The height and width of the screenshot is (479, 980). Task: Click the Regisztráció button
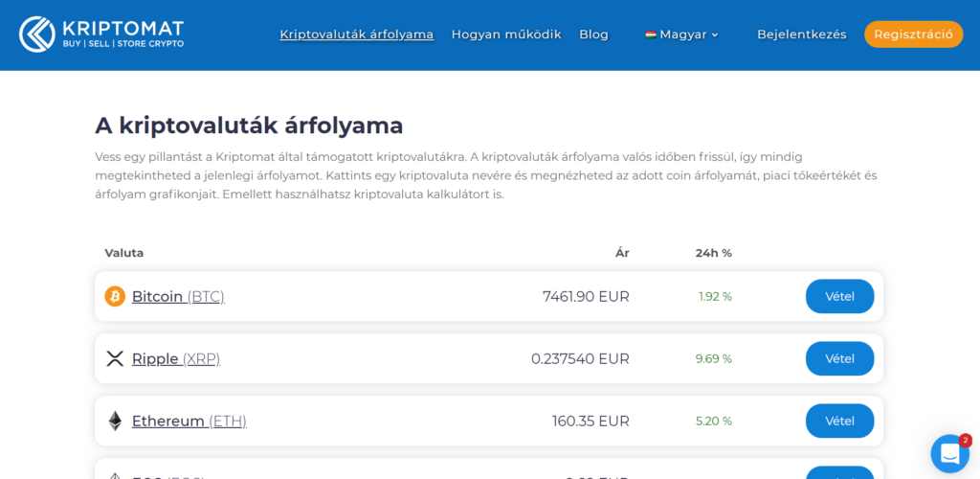[914, 34]
